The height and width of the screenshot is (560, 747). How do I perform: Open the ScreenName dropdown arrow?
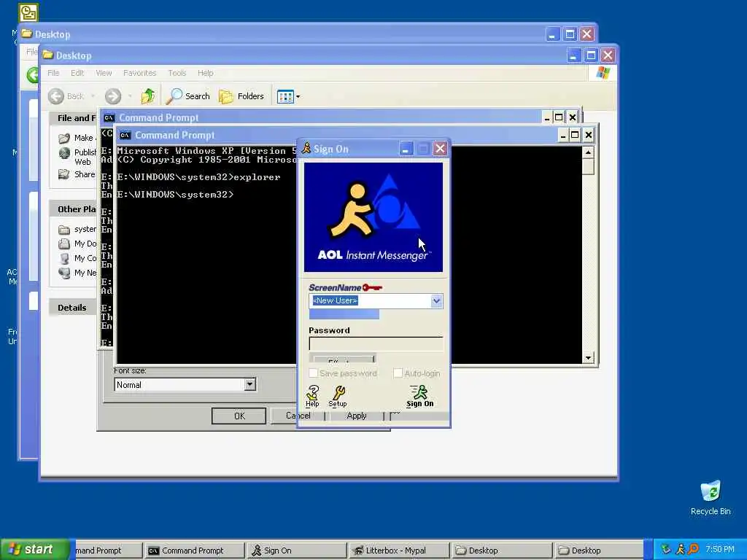click(x=436, y=301)
